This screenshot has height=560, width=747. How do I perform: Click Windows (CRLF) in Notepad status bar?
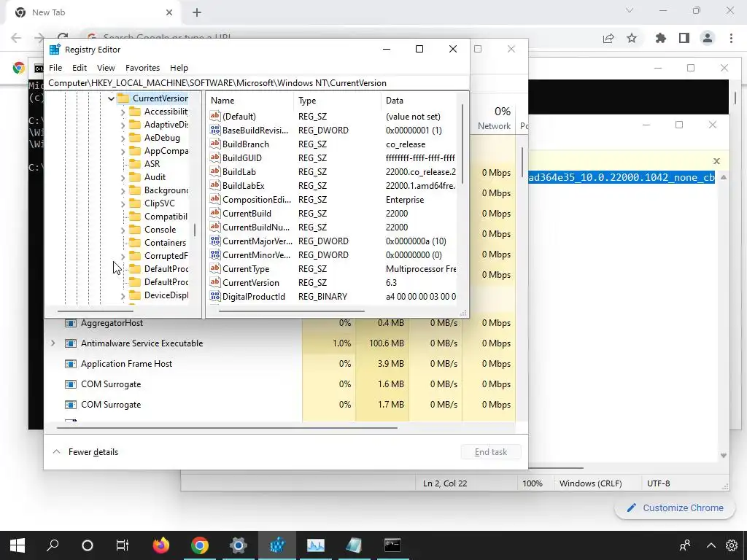point(590,483)
